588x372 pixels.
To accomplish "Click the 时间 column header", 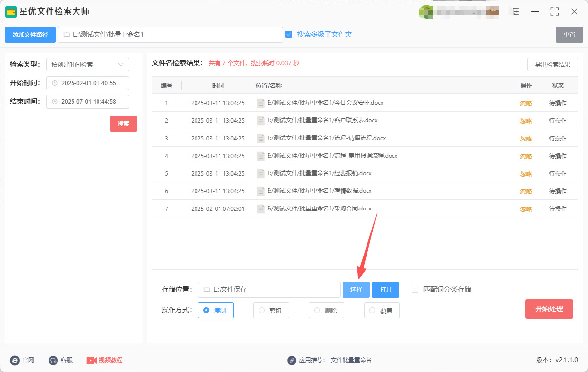I will [x=218, y=86].
